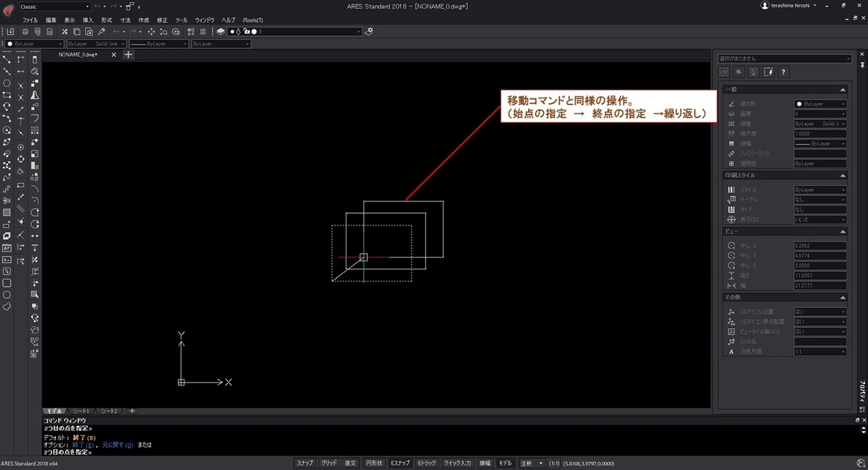Screen dimensions: 868x470
Task: Click the Undo arrow in the standard toolbar
Action: point(116,32)
